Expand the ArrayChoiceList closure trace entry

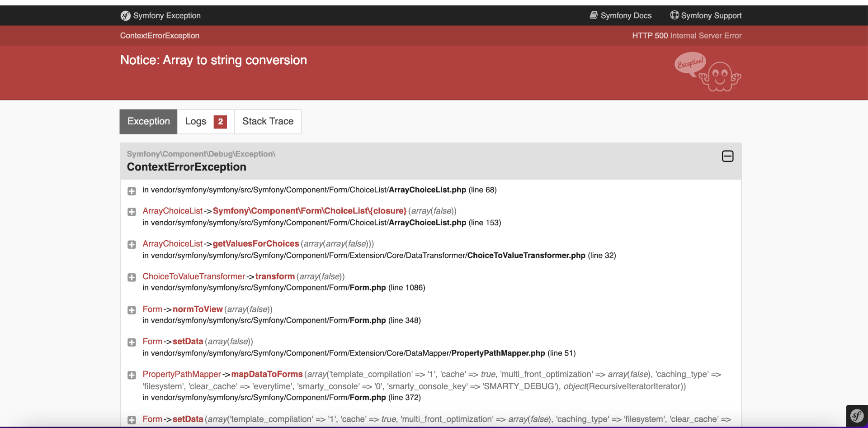point(132,212)
